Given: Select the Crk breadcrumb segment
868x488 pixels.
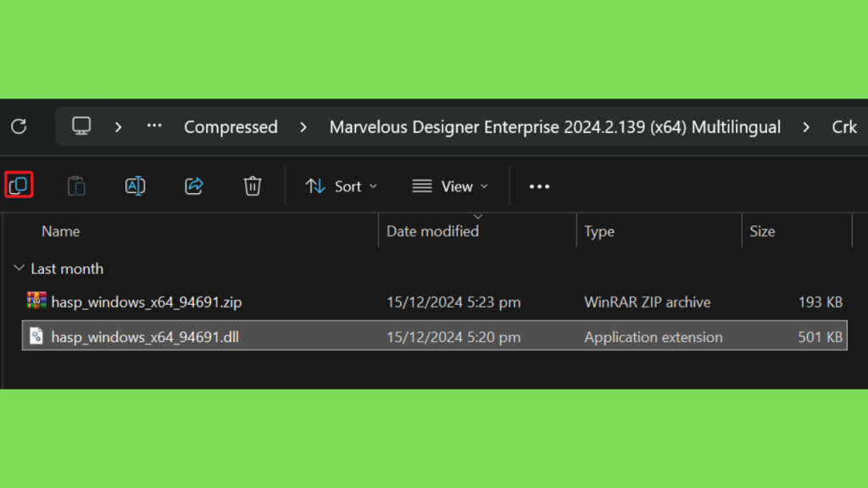Looking at the screenshot, I should (x=844, y=127).
